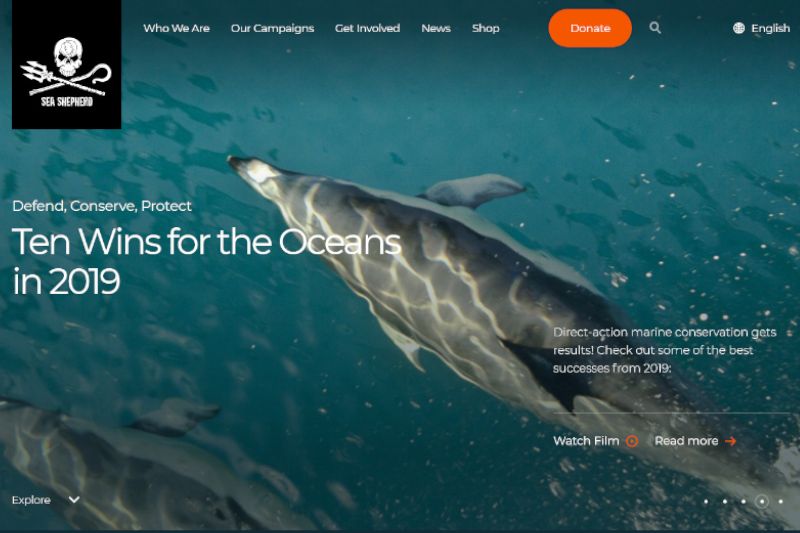Click the Ten Wins for the Oceans headline
The width and height of the screenshot is (800, 533).
click(x=207, y=261)
